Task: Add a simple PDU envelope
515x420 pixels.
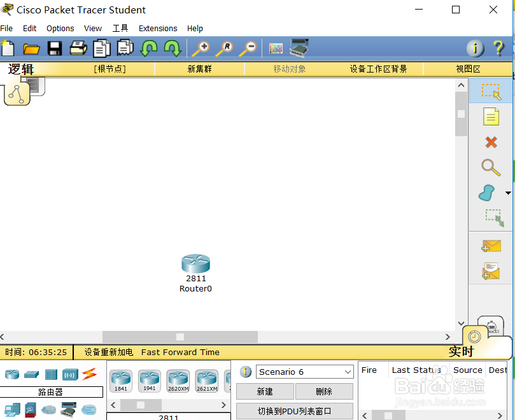Action: [x=491, y=246]
